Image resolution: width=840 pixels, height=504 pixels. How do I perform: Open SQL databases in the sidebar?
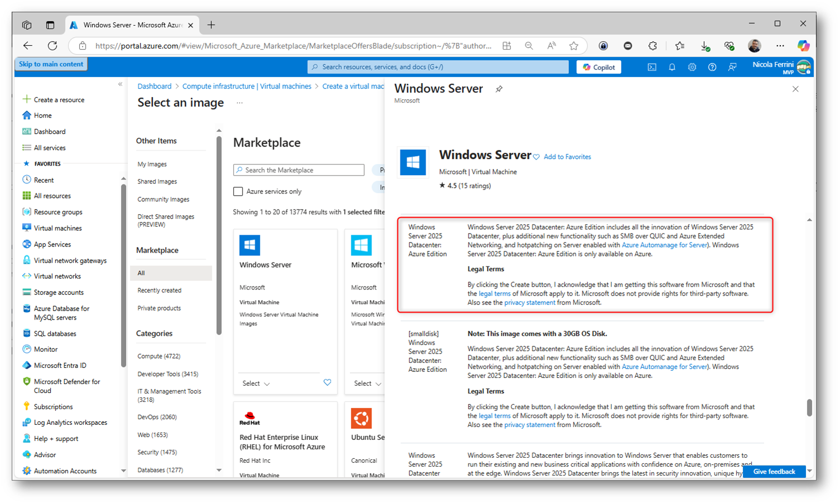coord(55,333)
